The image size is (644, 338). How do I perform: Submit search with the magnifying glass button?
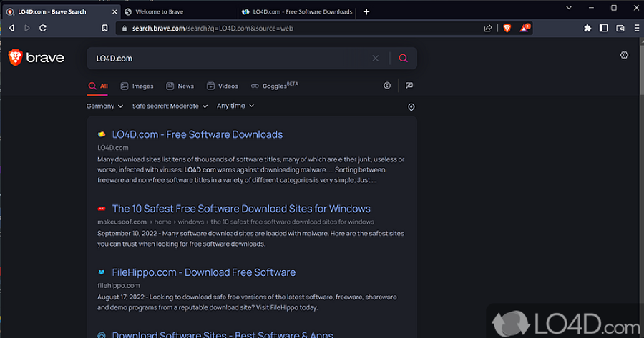coord(404,59)
